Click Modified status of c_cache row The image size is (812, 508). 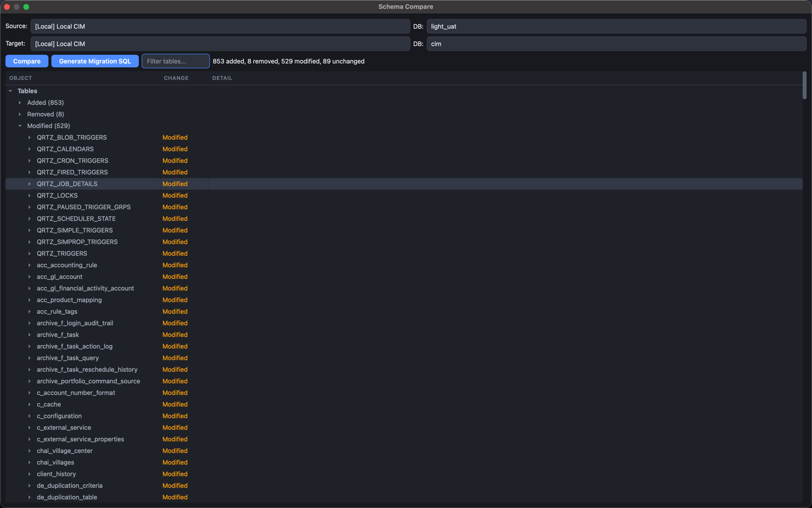click(175, 404)
